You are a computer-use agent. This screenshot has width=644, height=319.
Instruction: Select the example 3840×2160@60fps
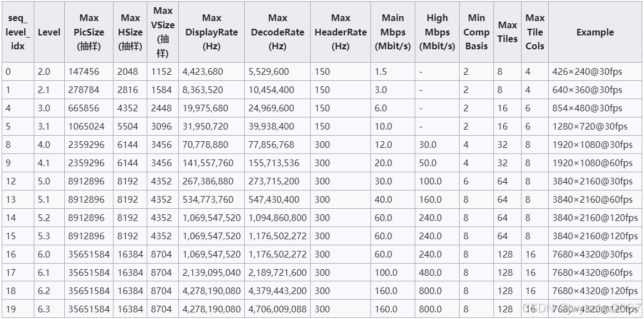point(593,199)
